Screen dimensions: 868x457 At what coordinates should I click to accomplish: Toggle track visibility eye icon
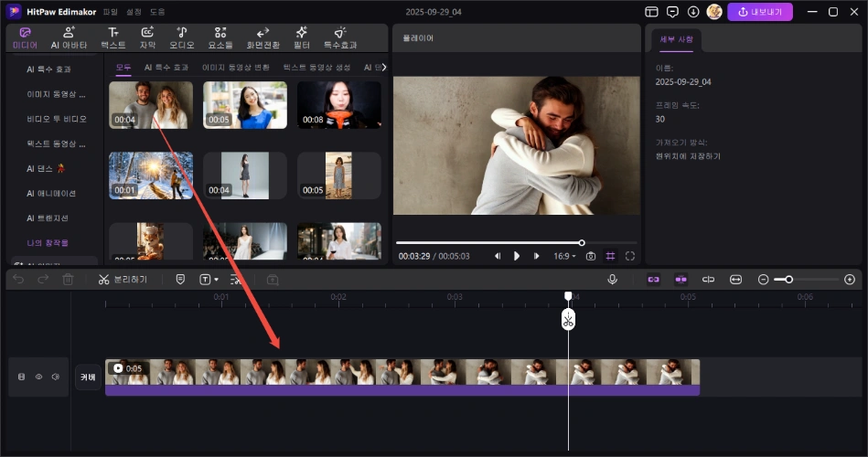[x=38, y=377]
